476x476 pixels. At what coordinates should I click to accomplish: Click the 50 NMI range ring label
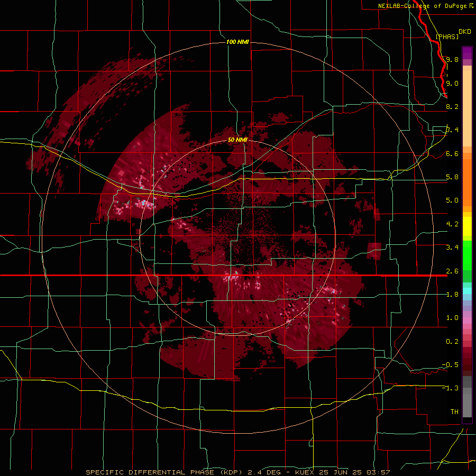click(x=237, y=140)
